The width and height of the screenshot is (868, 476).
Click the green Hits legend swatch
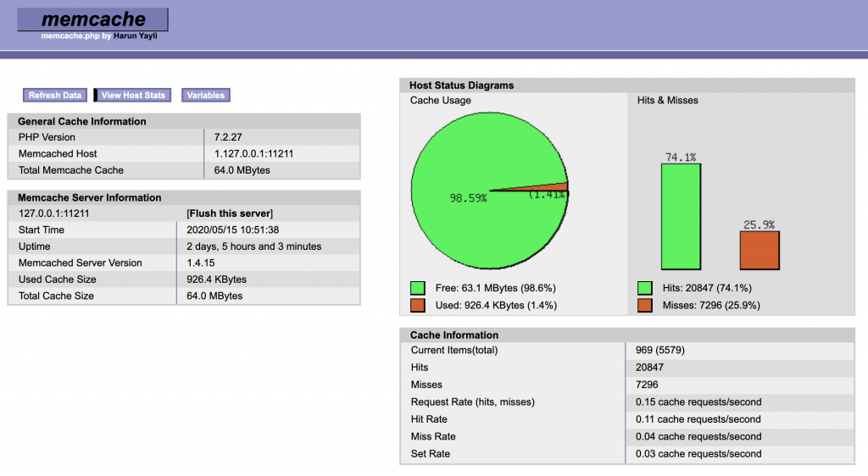(x=645, y=288)
